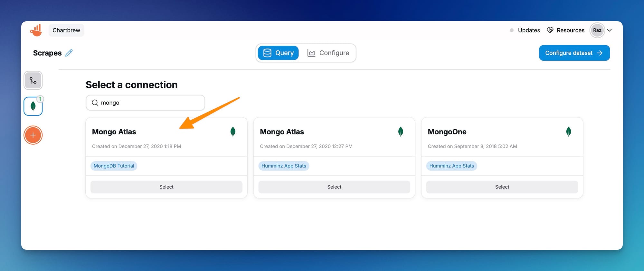
Task: Switch to the Configure tab
Action: [328, 53]
